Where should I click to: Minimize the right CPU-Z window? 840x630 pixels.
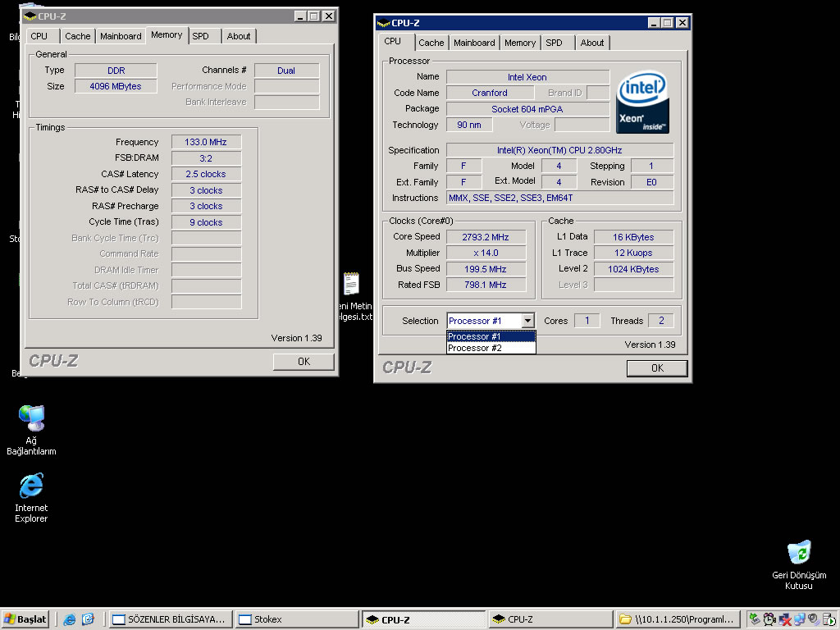654,22
